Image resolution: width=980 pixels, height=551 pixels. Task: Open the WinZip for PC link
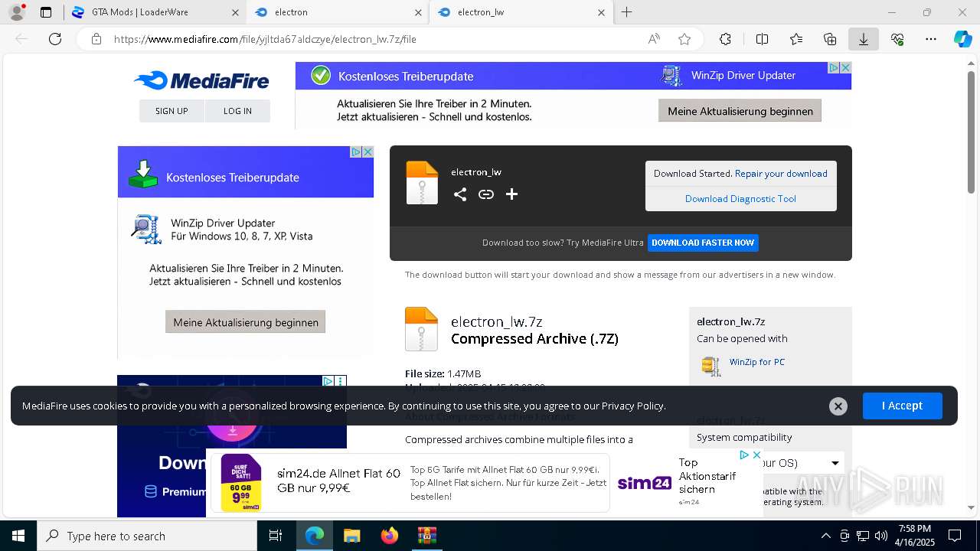coord(756,362)
